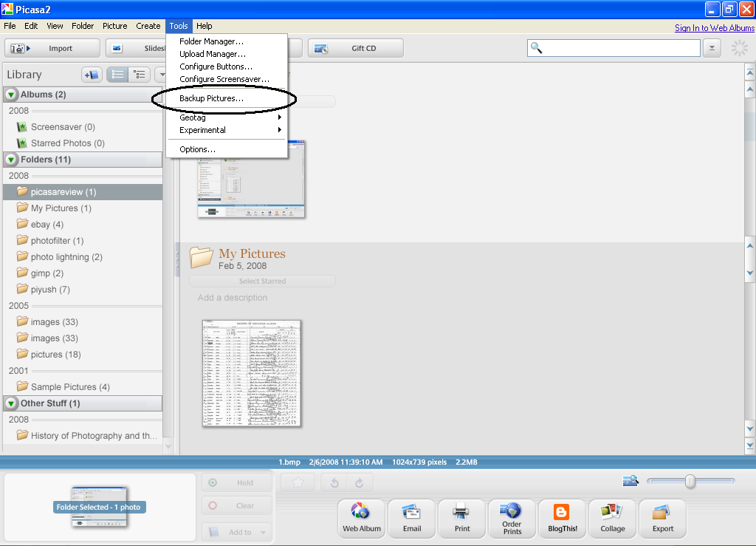
Task: Open the Picture menu
Action: (114, 26)
